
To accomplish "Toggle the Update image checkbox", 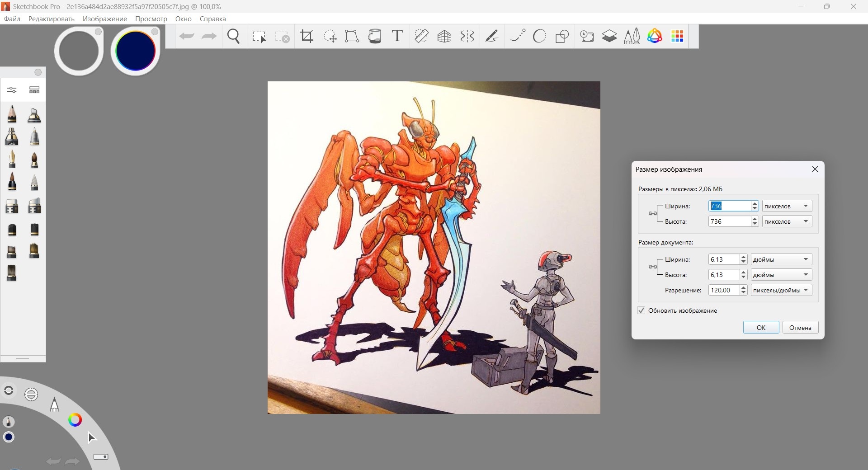I will pyautogui.click(x=642, y=310).
